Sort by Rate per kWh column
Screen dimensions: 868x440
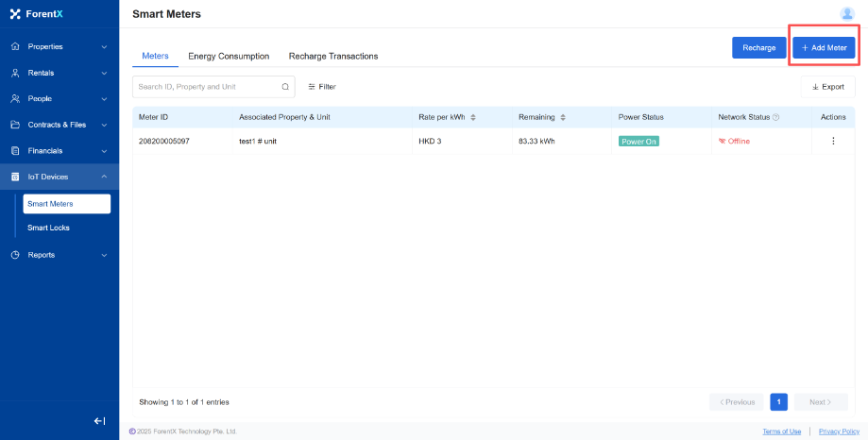[473, 118]
